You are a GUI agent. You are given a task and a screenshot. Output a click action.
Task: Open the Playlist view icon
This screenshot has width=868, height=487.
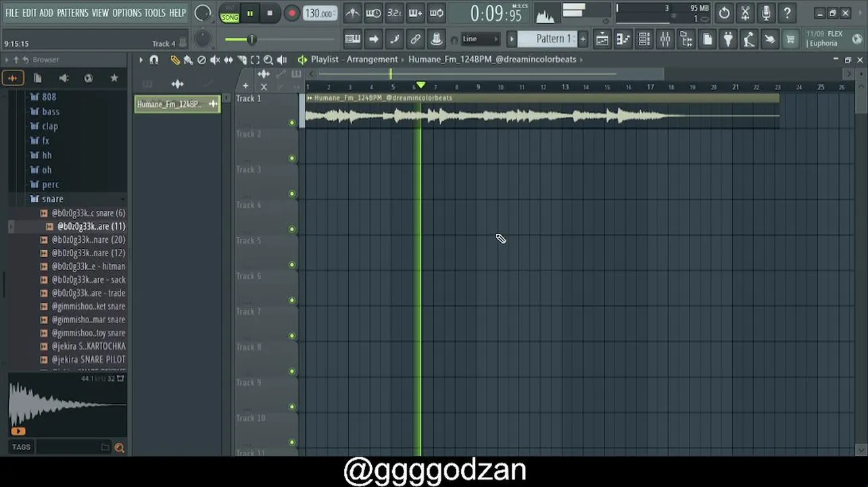tap(602, 39)
